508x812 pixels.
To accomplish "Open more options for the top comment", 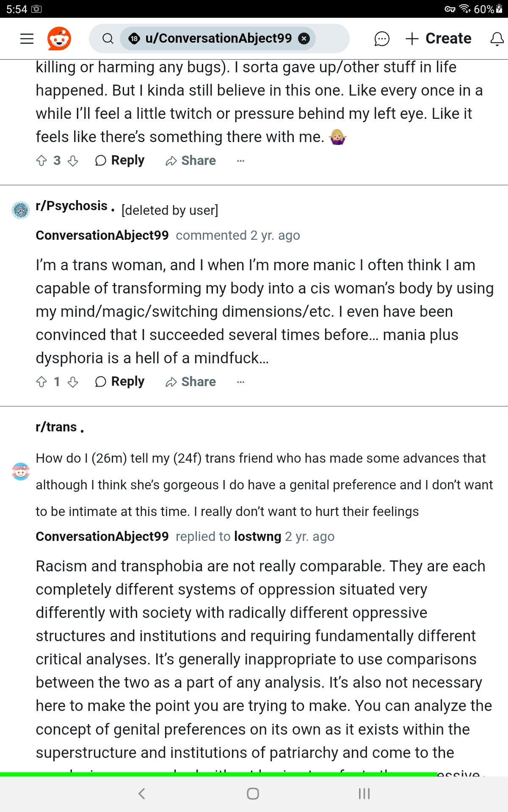I will click(240, 161).
